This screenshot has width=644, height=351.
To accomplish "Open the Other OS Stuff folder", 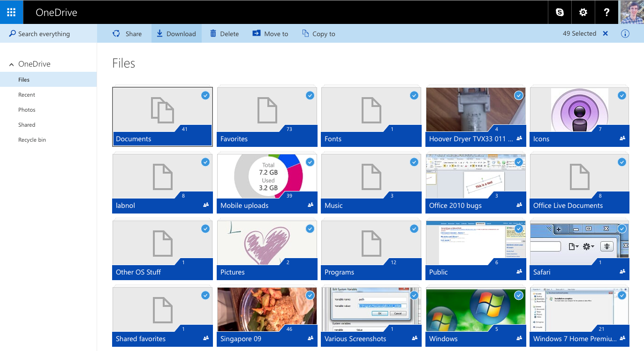I will click(163, 250).
